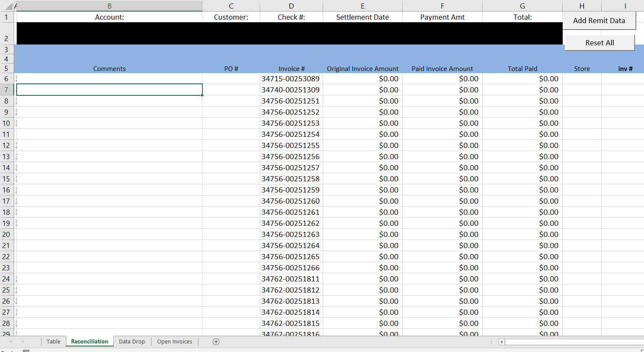Click the PO # column heading

(231, 68)
